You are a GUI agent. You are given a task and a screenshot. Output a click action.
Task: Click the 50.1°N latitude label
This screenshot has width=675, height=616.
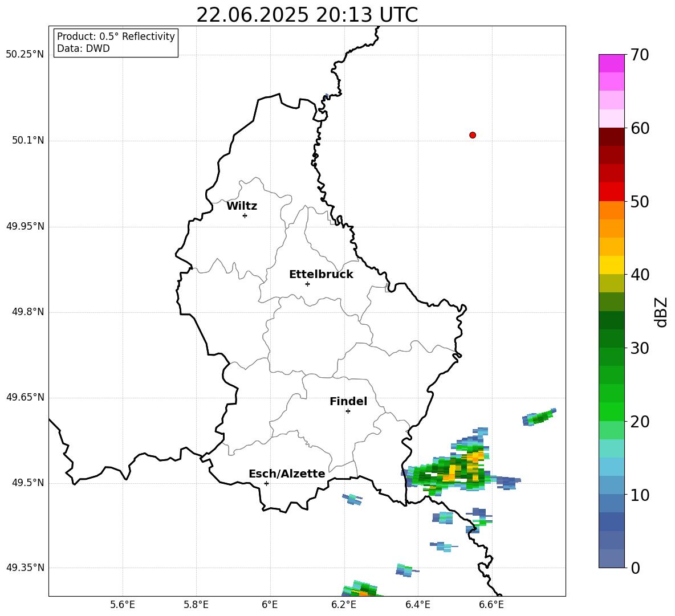[27, 140]
